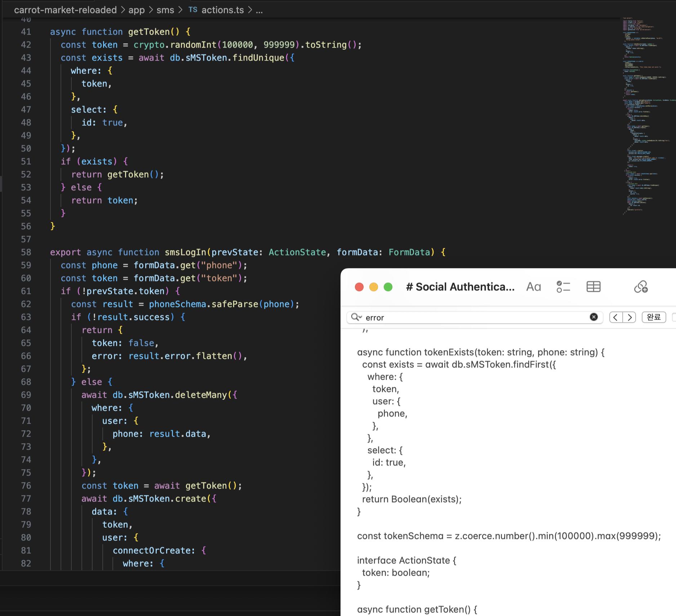
Task: Click 'result.success' on line 63
Action: (133, 317)
